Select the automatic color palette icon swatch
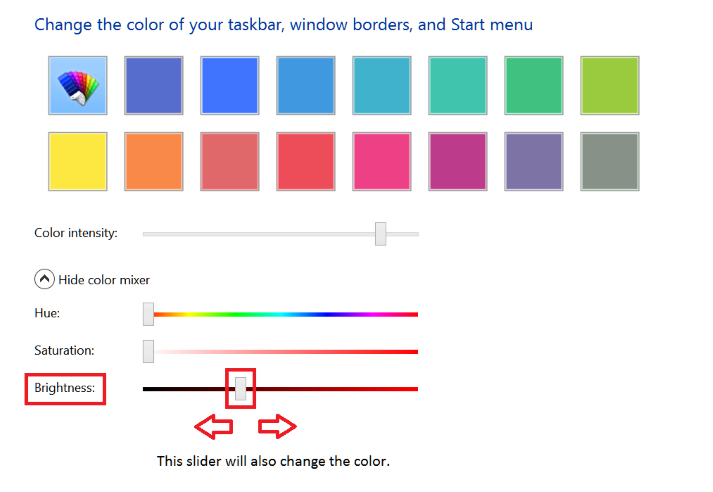The image size is (713, 492). pyautogui.click(x=78, y=85)
